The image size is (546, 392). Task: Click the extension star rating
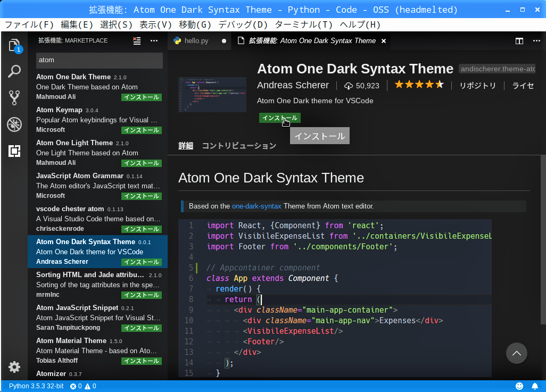419,85
